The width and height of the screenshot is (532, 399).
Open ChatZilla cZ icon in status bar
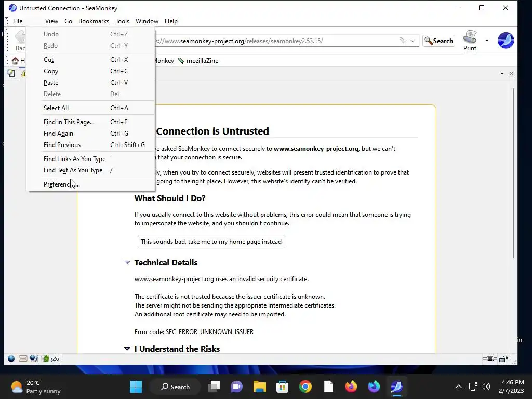pos(55,359)
